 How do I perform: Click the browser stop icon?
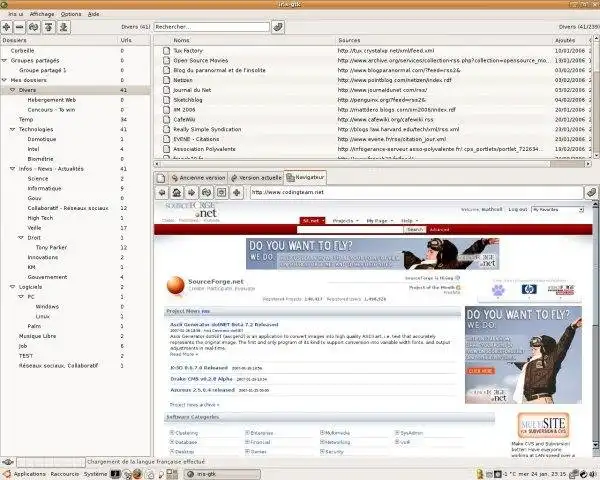[222, 193]
